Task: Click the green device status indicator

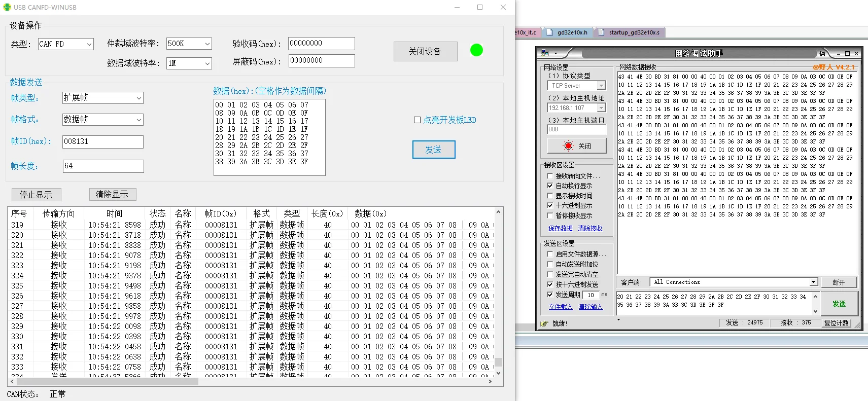Action: 476,50
